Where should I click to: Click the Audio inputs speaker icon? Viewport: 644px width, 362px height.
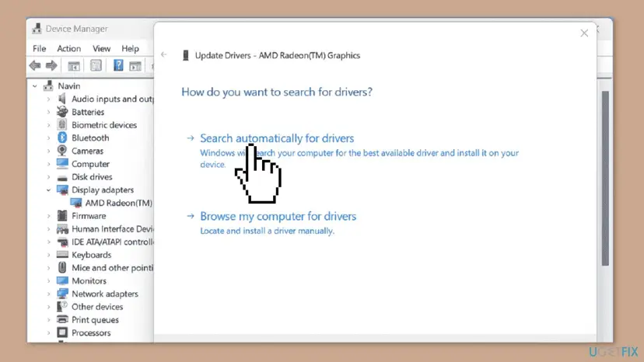point(62,99)
